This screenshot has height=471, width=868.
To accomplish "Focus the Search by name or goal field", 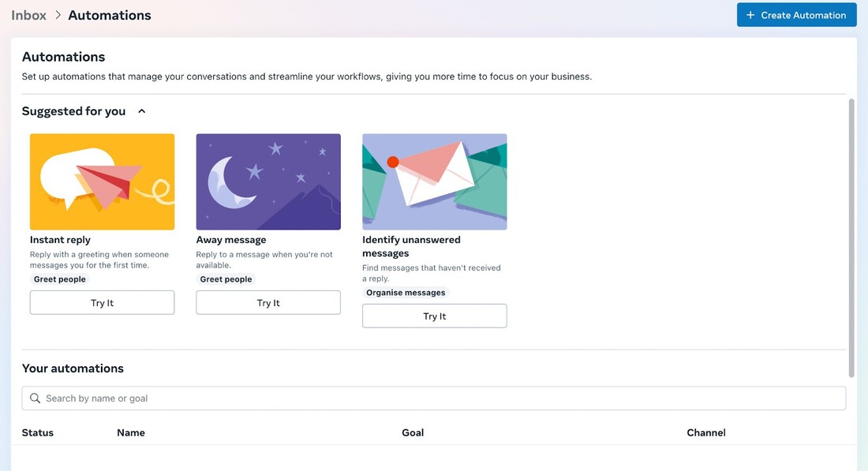I will (434, 398).
